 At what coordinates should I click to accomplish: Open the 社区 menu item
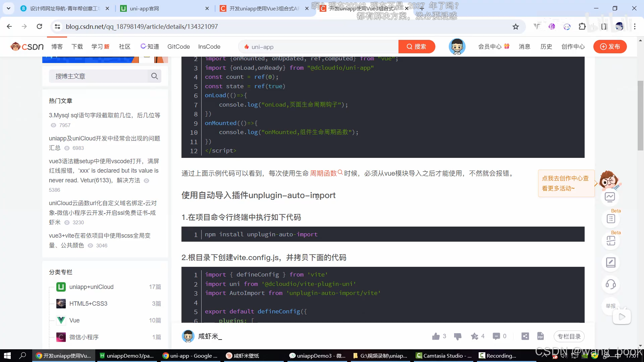pos(125,47)
